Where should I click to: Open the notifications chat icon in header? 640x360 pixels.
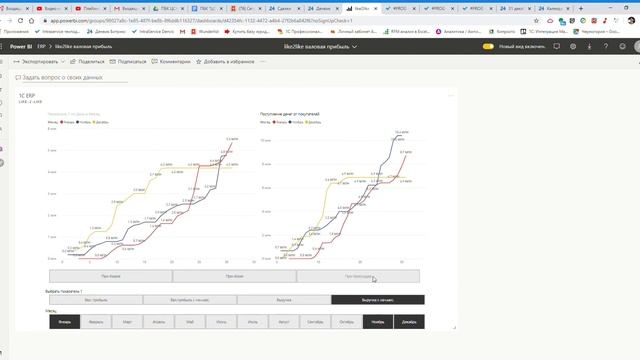[x=557, y=47]
